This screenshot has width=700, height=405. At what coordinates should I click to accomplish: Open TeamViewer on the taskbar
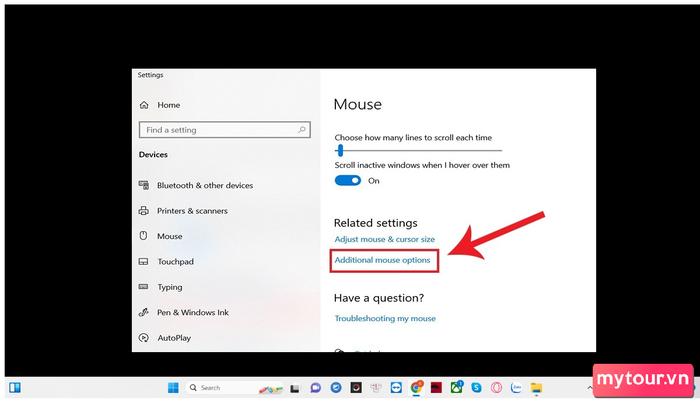point(396,388)
